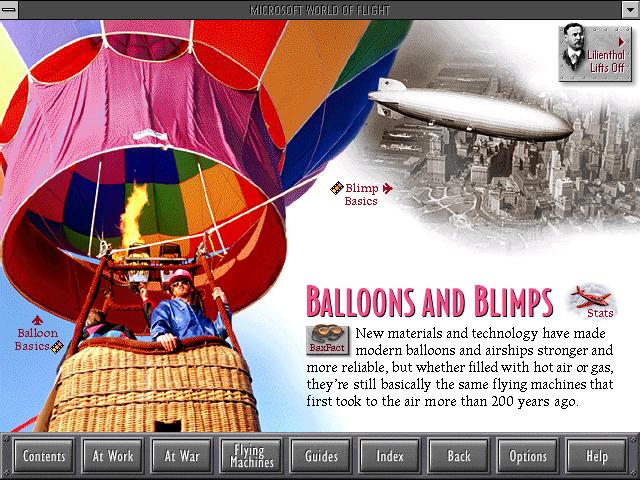The image size is (640, 480).
Task: Open Stats via the red airplane icon
Action: point(593,301)
